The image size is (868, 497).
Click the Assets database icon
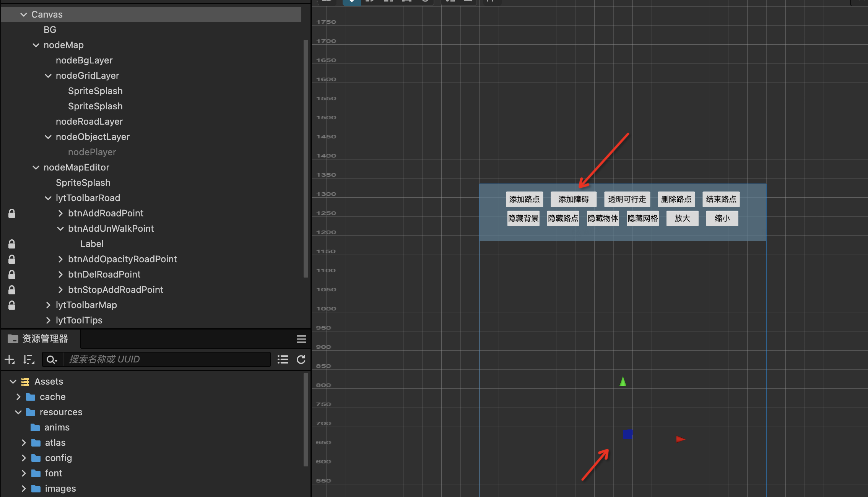(25, 382)
